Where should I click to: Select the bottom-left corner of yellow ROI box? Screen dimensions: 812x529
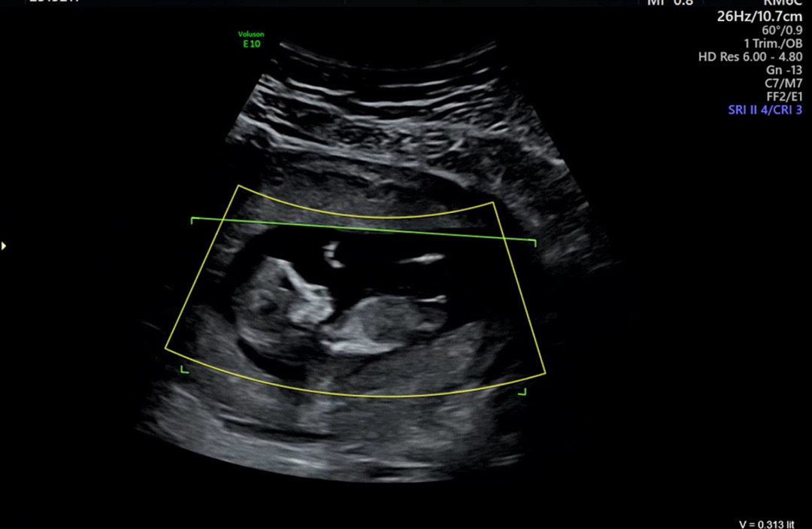(x=165, y=348)
